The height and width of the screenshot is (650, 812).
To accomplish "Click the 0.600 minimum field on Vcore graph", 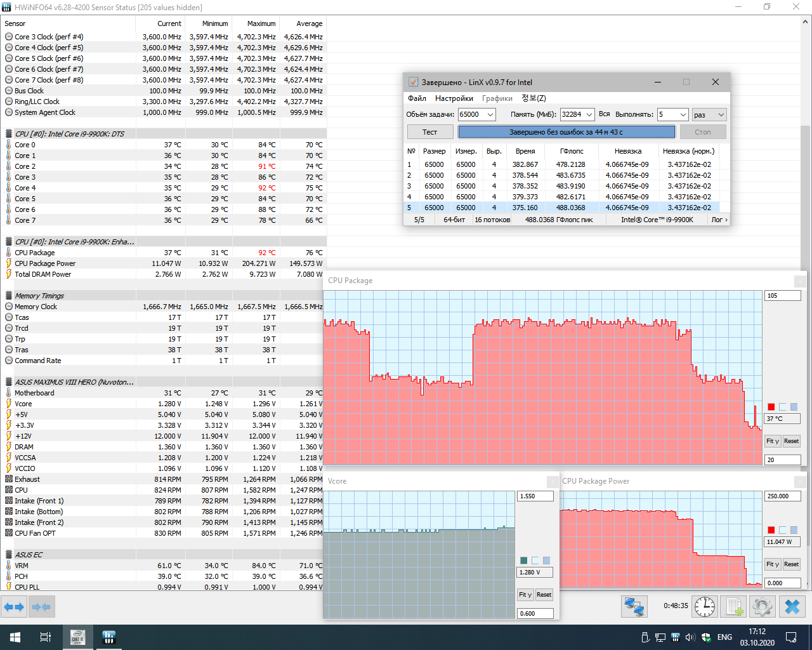I will (535, 614).
